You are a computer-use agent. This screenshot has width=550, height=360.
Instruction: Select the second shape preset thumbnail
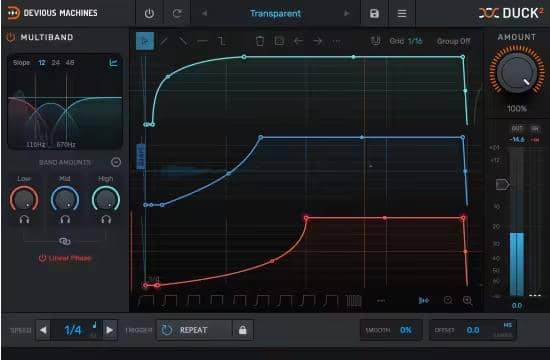[x=170, y=301]
